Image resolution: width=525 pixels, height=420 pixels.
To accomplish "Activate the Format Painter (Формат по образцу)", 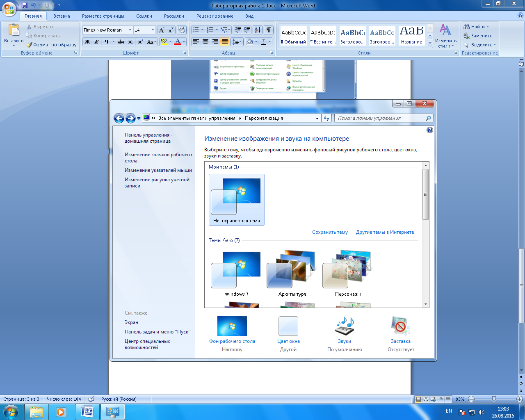I will coord(52,45).
